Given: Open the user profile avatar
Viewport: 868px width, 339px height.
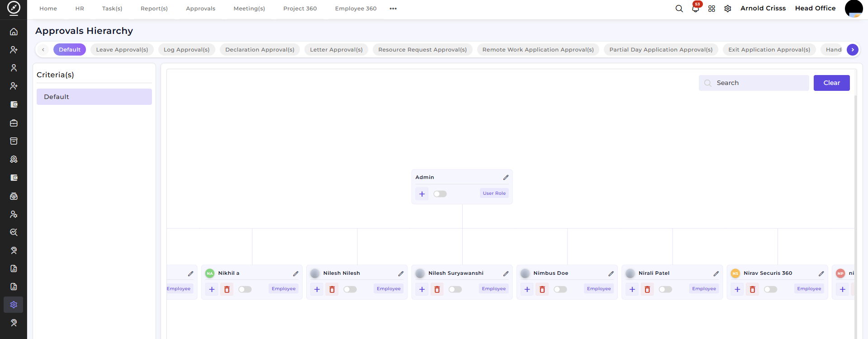Looking at the screenshot, I should pyautogui.click(x=854, y=9).
